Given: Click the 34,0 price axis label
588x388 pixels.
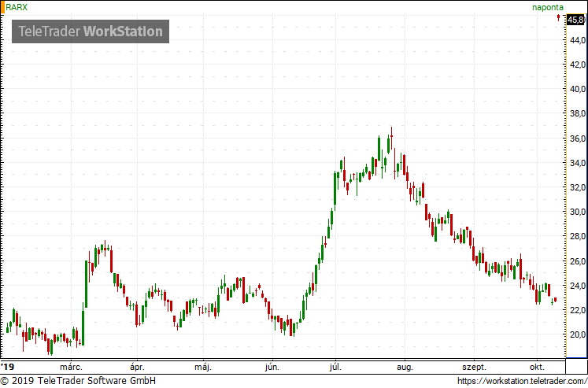Looking at the screenshot, I should 578,163.
